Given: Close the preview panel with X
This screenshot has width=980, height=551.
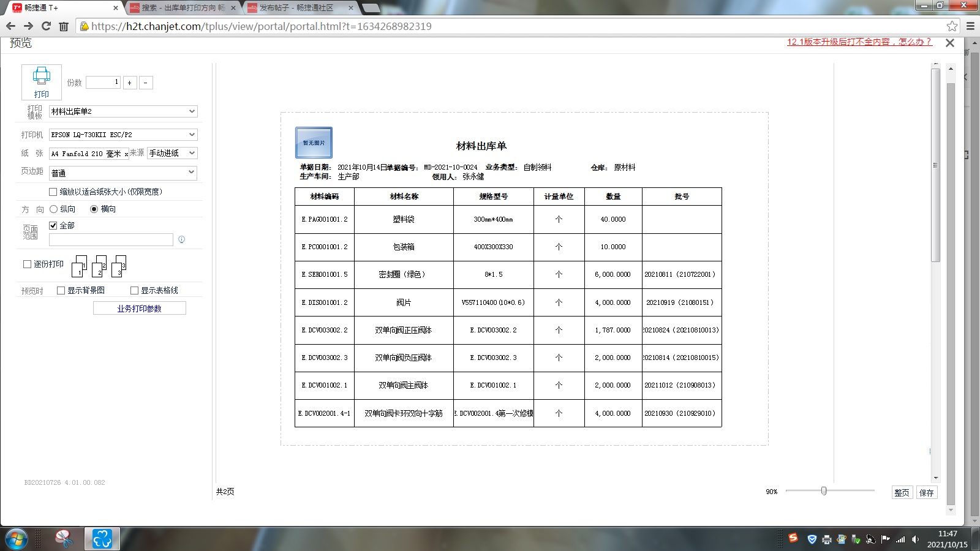Looking at the screenshot, I should [950, 43].
